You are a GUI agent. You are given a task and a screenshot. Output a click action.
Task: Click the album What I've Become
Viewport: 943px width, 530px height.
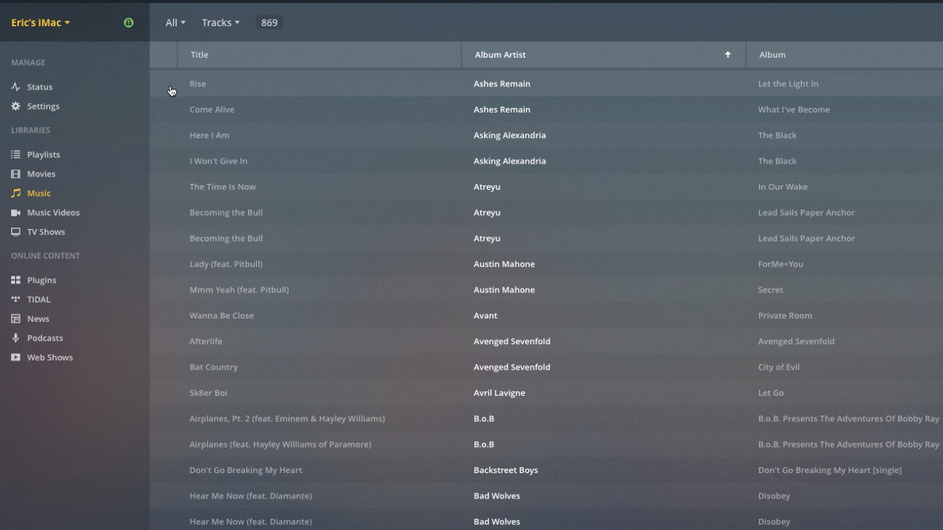[794, 109]
